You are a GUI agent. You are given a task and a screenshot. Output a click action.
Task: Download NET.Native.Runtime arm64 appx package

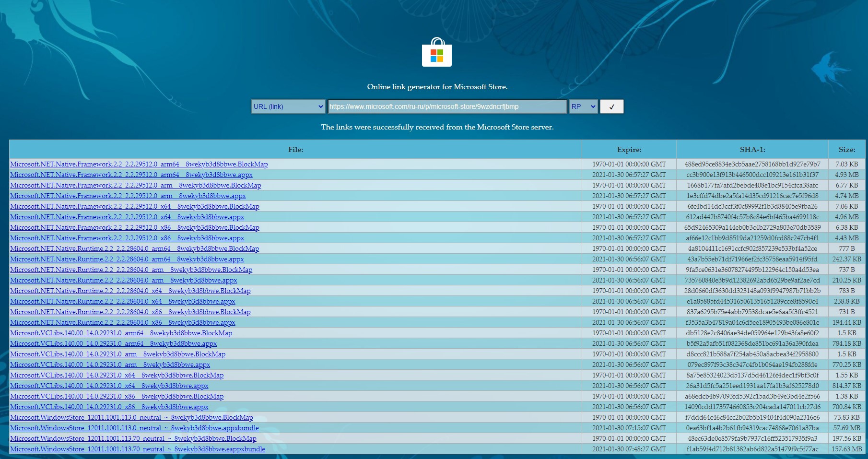click(x=127, y=259)
